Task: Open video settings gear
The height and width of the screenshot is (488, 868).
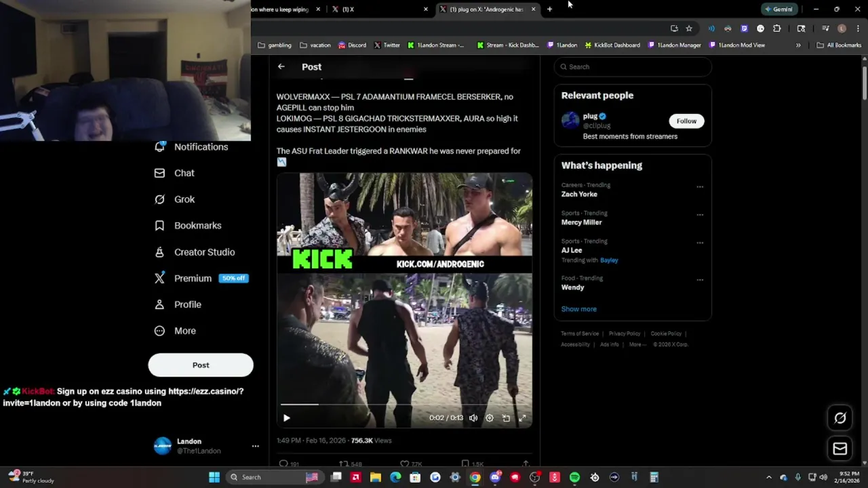Action: [490, 418]
